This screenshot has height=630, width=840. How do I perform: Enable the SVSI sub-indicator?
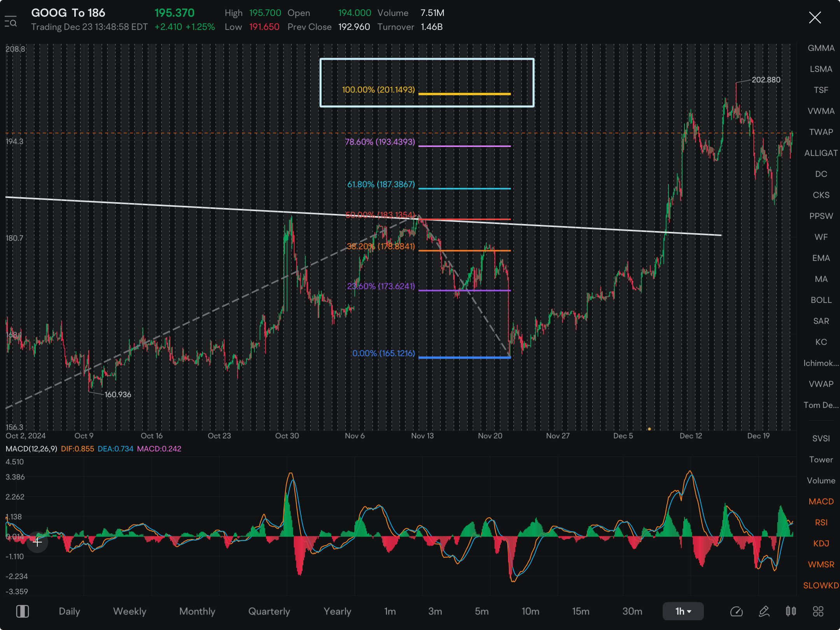tap(821, 439)
